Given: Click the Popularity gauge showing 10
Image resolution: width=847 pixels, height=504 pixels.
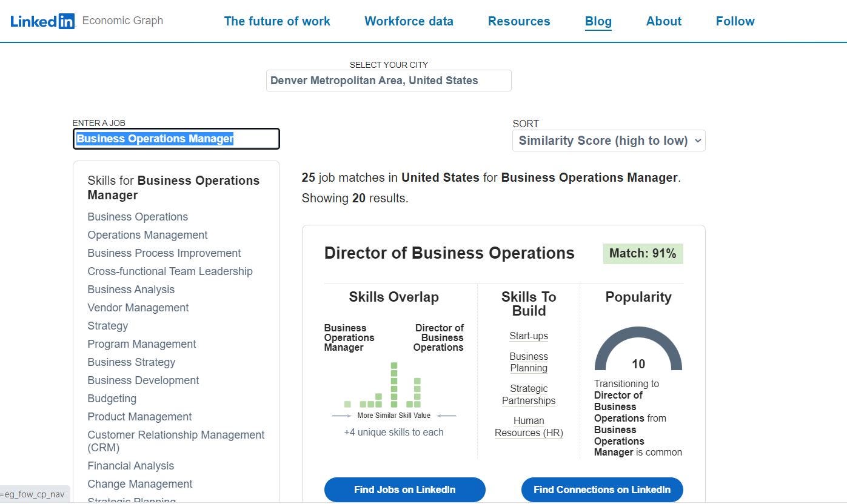Looking at the screenshot, I should [x=638, y=350].
